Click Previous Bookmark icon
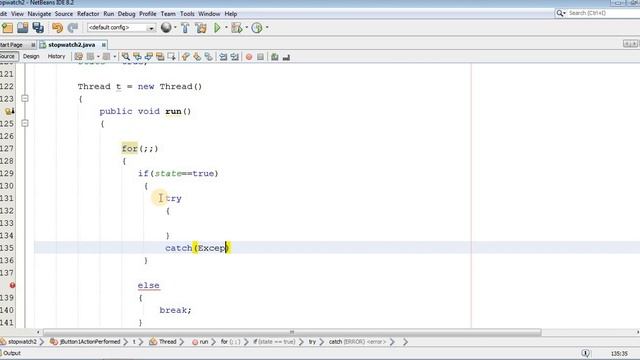Viewport: 640px width, 360px height. point(186,57)
